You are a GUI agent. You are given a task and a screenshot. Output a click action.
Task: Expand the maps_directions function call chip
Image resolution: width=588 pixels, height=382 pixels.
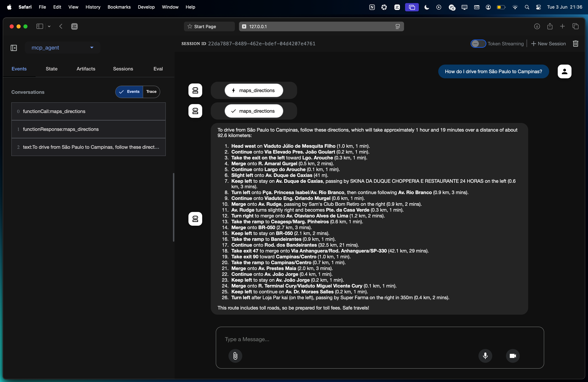tap(254, 90)
